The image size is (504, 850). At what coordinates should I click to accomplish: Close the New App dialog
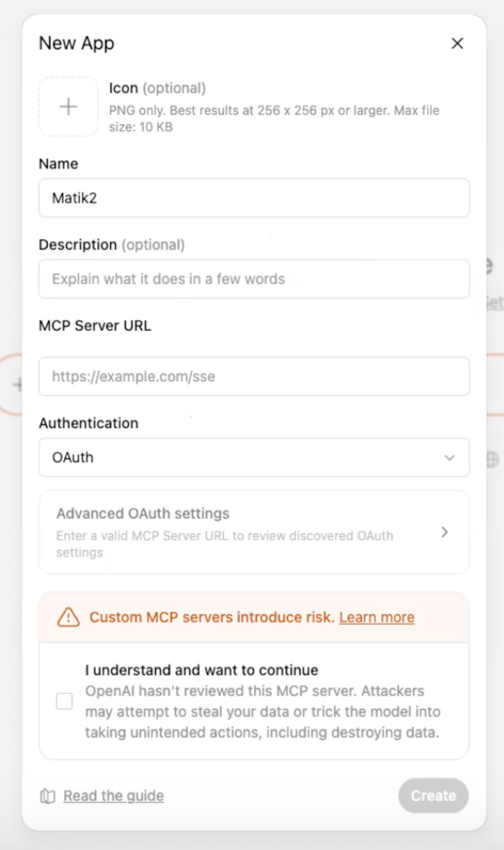(x=457, y=43)
